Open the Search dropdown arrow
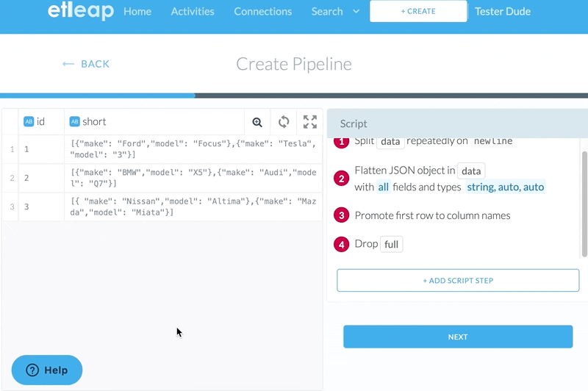 pos(356,11)
